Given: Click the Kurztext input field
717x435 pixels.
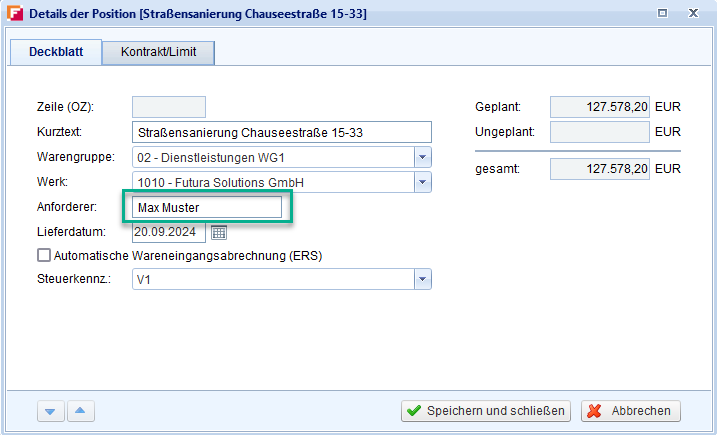Looking at the screenshot, I should pyautogui.click(x=280, y=132).
